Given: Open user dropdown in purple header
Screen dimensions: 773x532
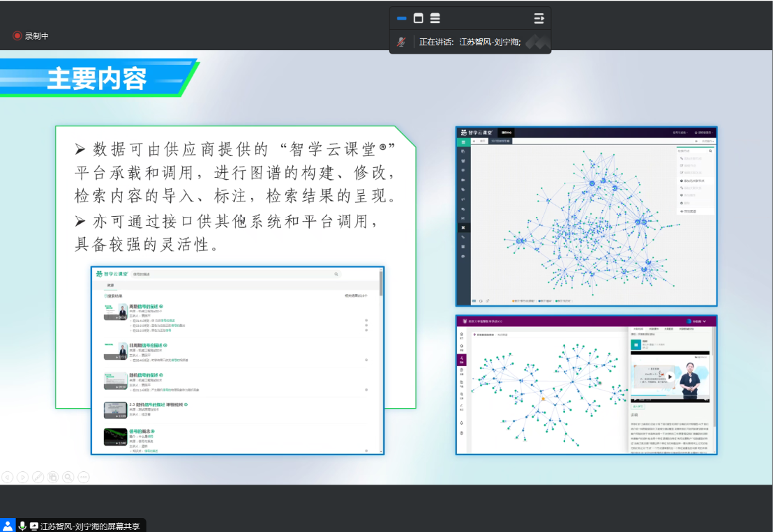Looking at the screenshot, I should tap(696, 321).
